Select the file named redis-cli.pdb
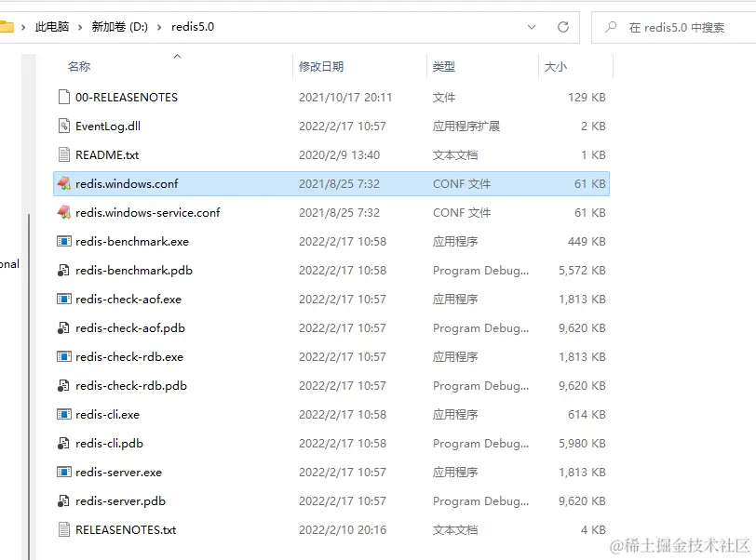 pos(110,444)
